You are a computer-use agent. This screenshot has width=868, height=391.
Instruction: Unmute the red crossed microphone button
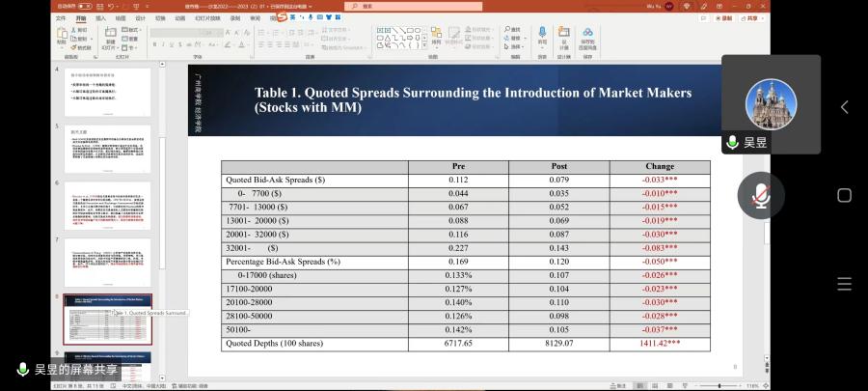(761, 196)
